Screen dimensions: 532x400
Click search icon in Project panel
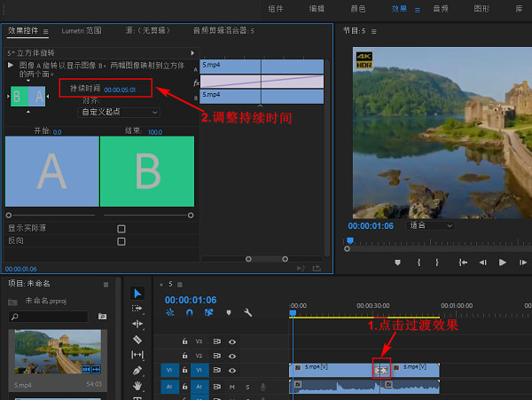15,317
